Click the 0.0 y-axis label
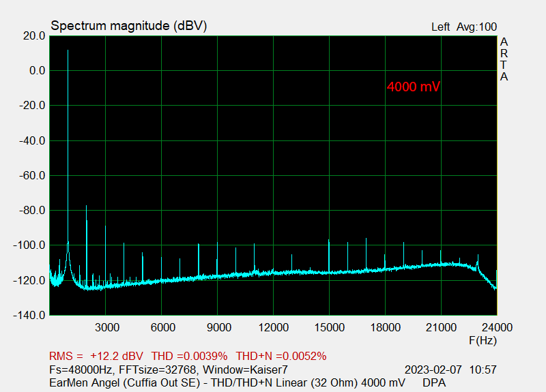 38,71
